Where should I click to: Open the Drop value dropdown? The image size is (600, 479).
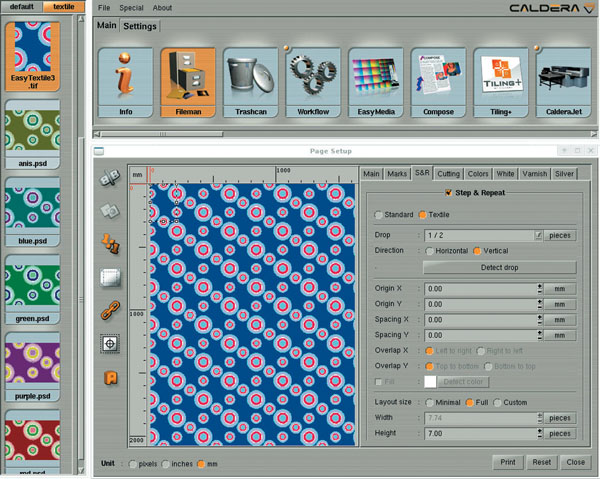538,235
